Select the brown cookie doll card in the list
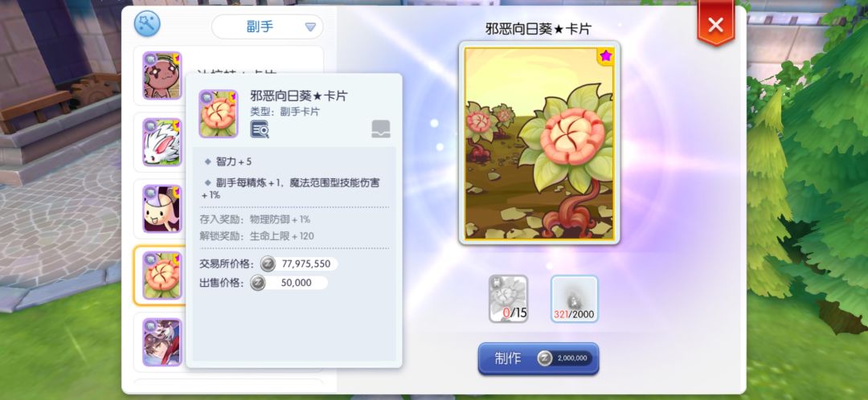This screenshot has width=868, height=400. pos(162,76)
